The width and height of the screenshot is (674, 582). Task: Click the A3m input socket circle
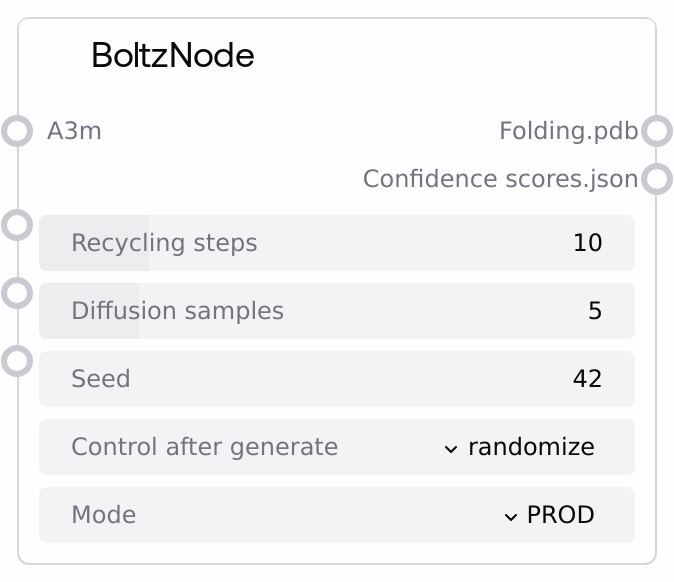[17, 131]
